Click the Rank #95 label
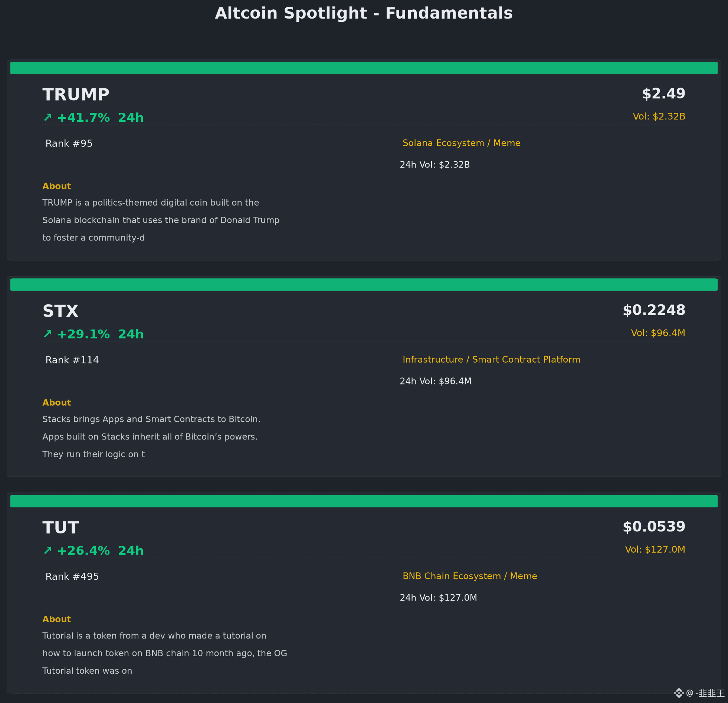 [x=69, y=143]
